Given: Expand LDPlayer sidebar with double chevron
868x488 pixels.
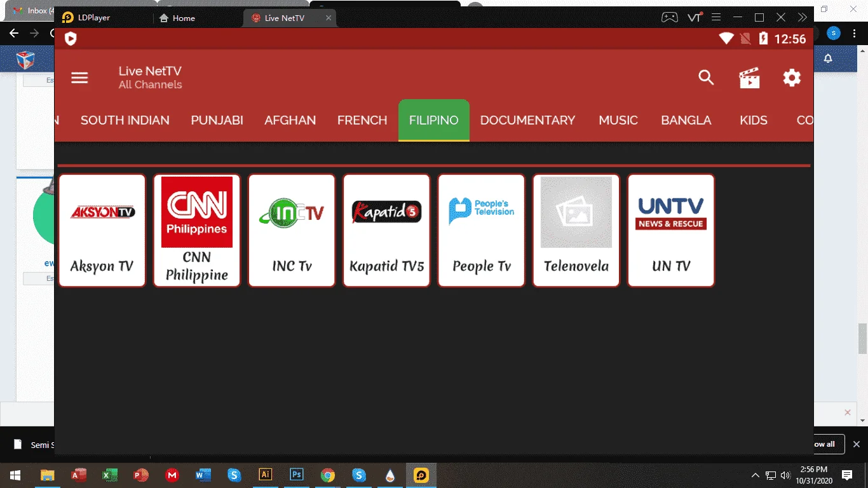Looking at the screenshot, I should (803, 18).
